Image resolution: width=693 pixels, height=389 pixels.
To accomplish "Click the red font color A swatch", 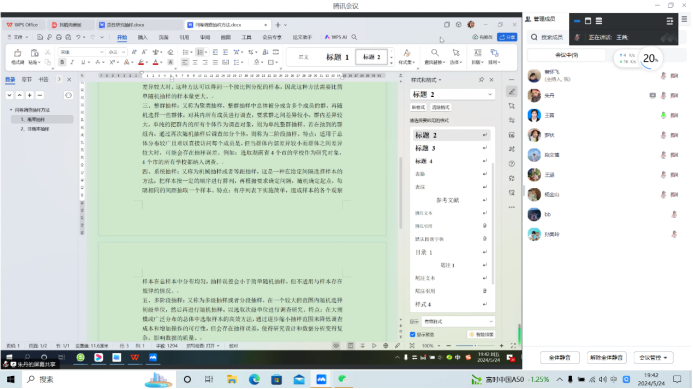I will [155, 63].
